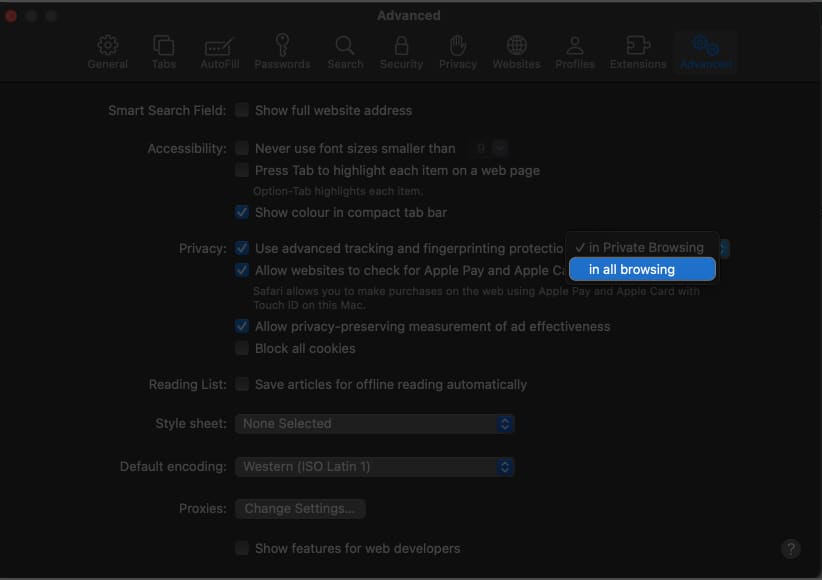Open help via the question mark button
822x580 pixels.
tap(791, 549)
